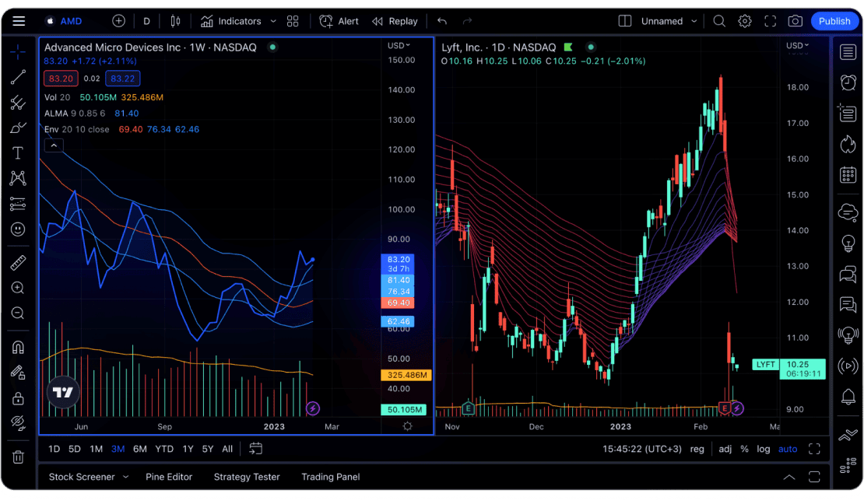This screenshot has height=504, width=864.
Task: Take a chart snapshot with the camera icon
Action: 795,21
